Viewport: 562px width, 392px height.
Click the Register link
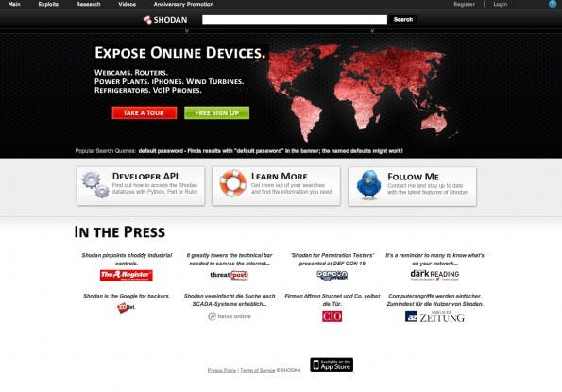pos(464,5)
